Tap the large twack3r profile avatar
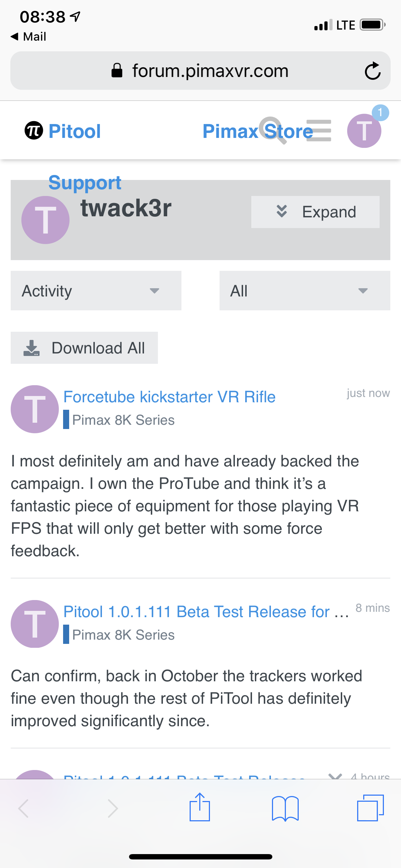 (x=45, y=220)
